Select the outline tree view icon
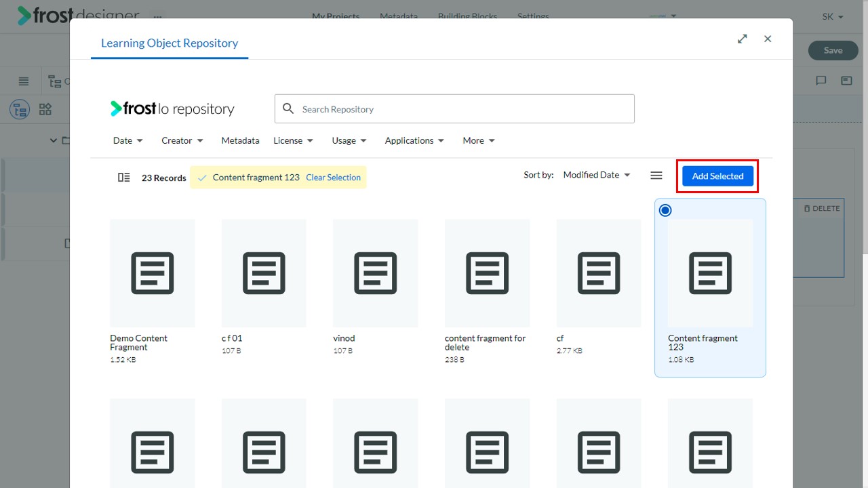This screenshot has width=868, height=488. point(20,109)
